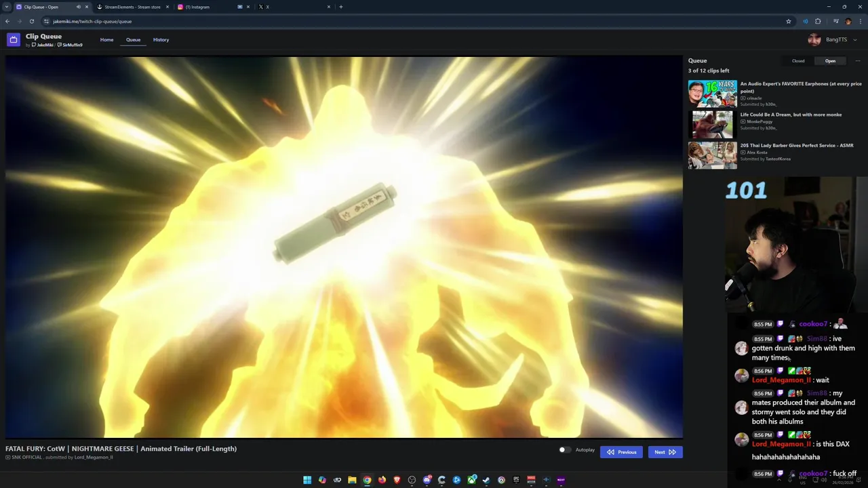Click the SNK OFFICIAL channel name
This screenshot has height=488, width=868.
click(x=27, y=457)
